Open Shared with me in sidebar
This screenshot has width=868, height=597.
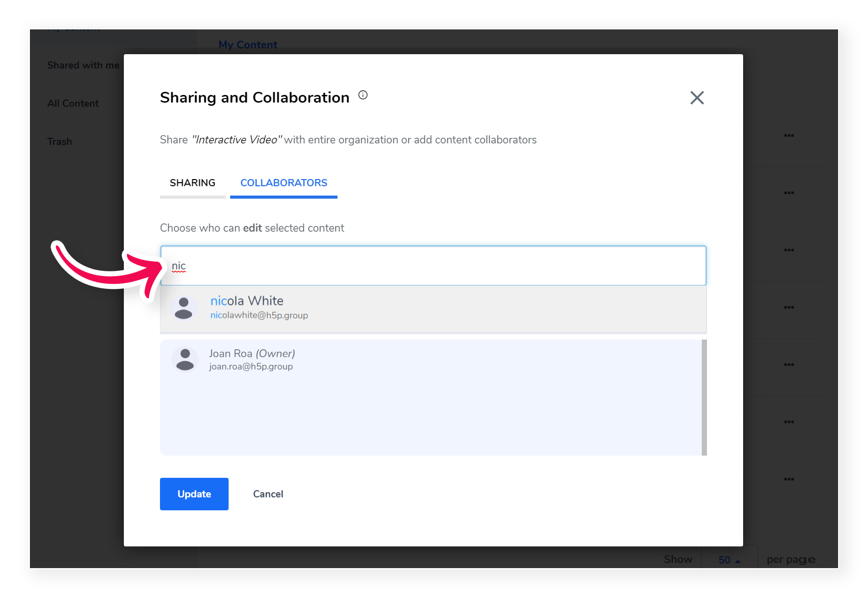click(83, 65)
